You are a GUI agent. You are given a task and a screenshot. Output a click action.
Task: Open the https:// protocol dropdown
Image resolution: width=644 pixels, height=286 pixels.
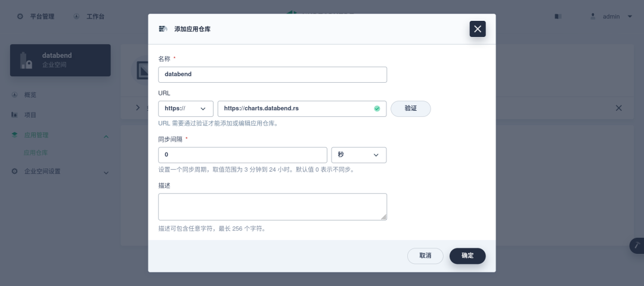(x=185, y=108)
